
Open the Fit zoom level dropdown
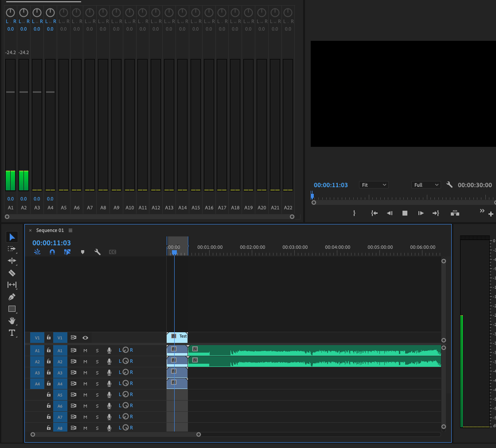(374, 185)
